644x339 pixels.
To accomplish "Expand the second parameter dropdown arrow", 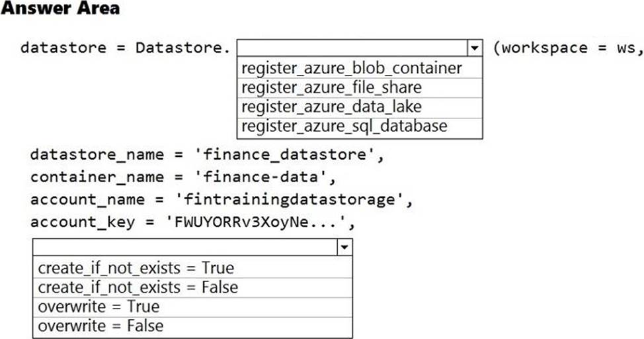I will 344,247.
